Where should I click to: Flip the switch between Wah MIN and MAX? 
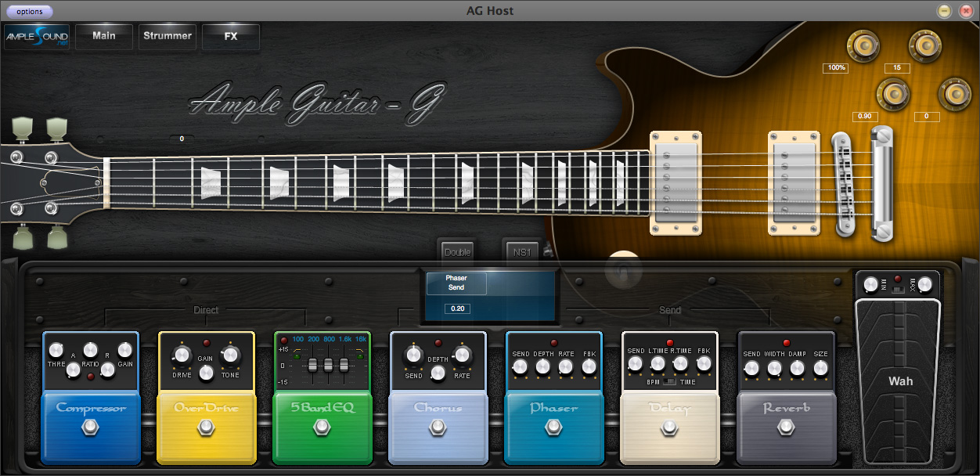pos(899,290)
